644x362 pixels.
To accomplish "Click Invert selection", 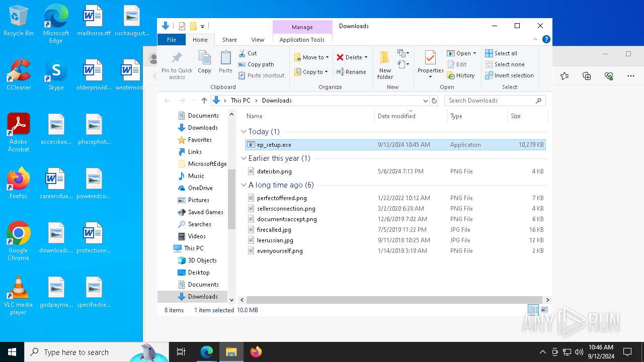I will click(509, 75).
